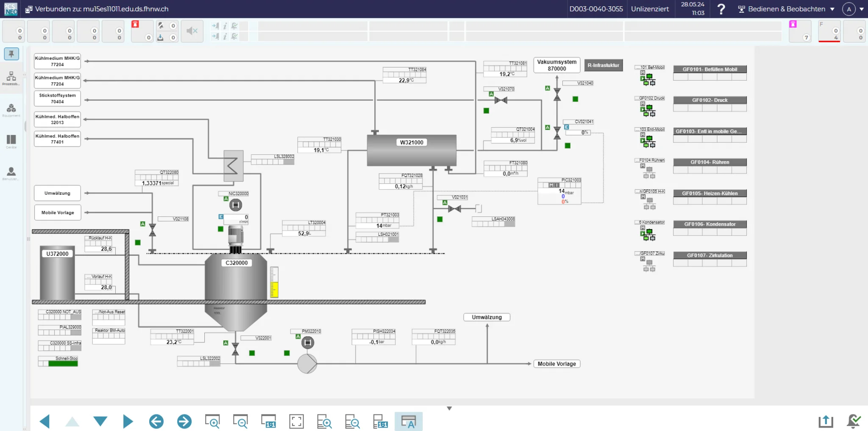This screenshot has height=431, width=868.
Task: Reset picture zoom to 1:1
Action: pos(269,421)
